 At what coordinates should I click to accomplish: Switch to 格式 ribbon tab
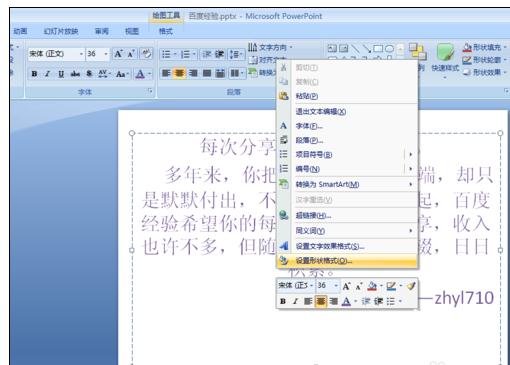(165, 31)
